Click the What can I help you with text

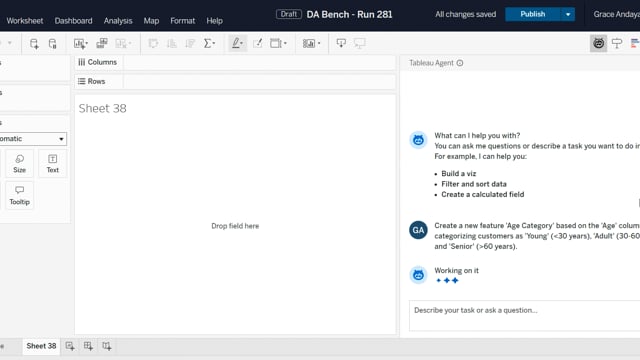(x=477, y=135)
